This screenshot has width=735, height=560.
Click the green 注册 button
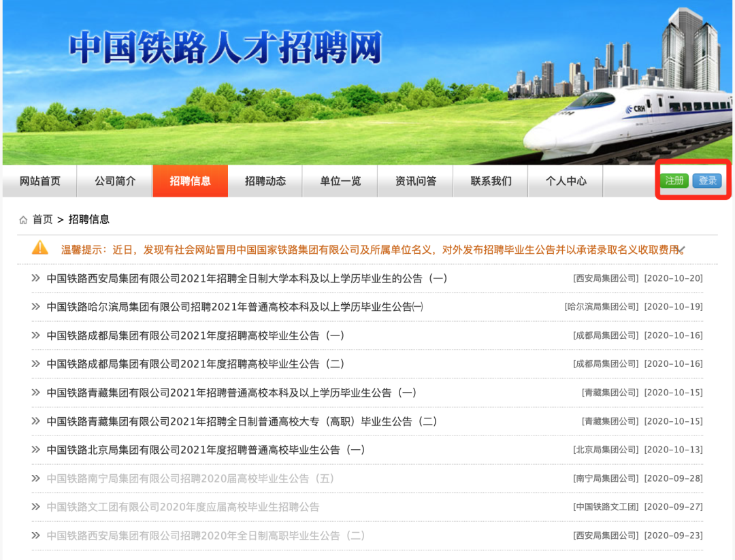coord(674,180)
